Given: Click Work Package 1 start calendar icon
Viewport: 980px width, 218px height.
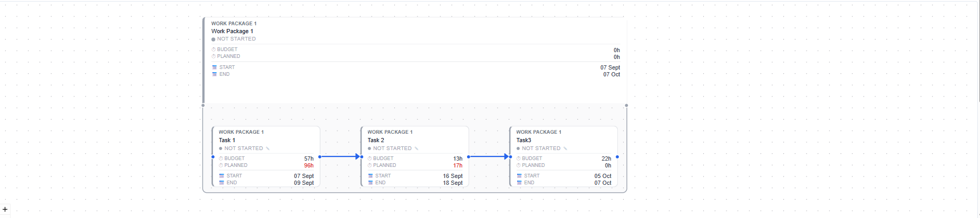Looking at the screenshot, I should pyautogui.click(x=214, y=67).
